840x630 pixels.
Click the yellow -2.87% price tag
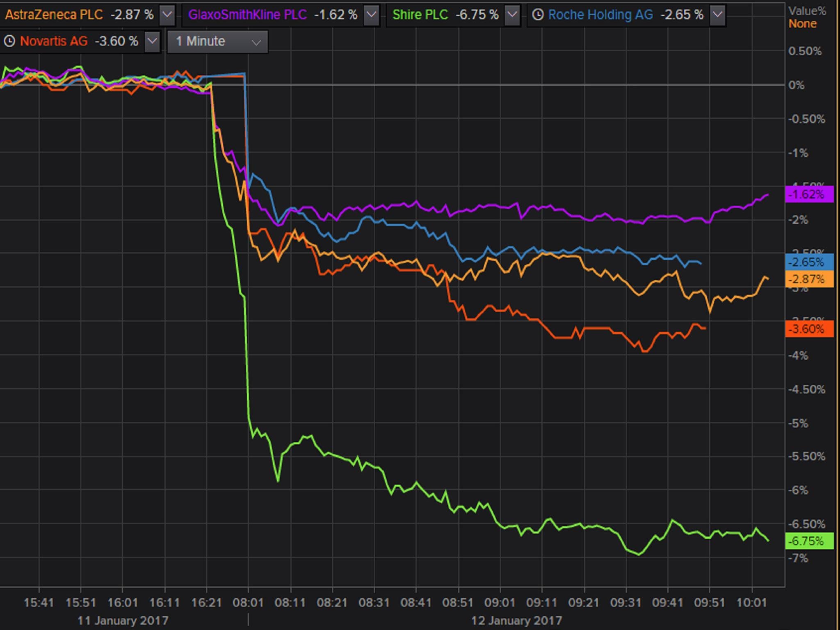[x=809, y=279]
